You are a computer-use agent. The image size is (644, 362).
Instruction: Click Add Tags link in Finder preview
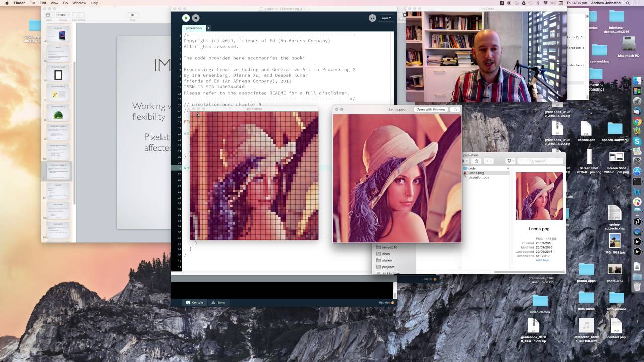(x=543, y=260)
